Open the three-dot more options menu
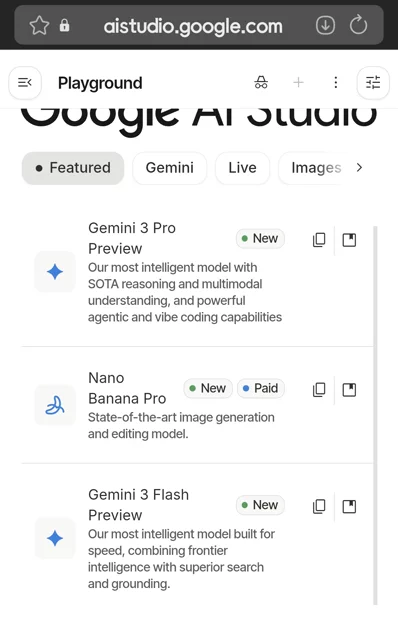The width and height of the screenshot is (398, 626). click(336, 83)
